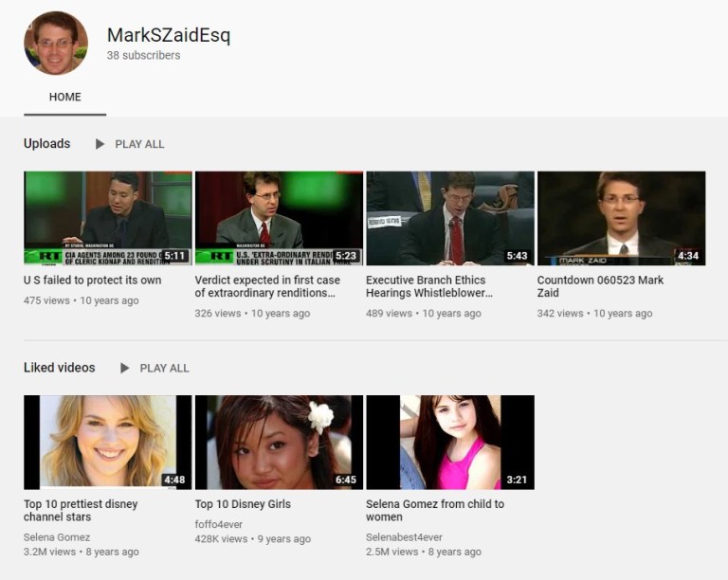This screenshot has height=580, width=728.
Task: Open the 4:34 Countdown video thumbnail
Action: pos(621,218)
